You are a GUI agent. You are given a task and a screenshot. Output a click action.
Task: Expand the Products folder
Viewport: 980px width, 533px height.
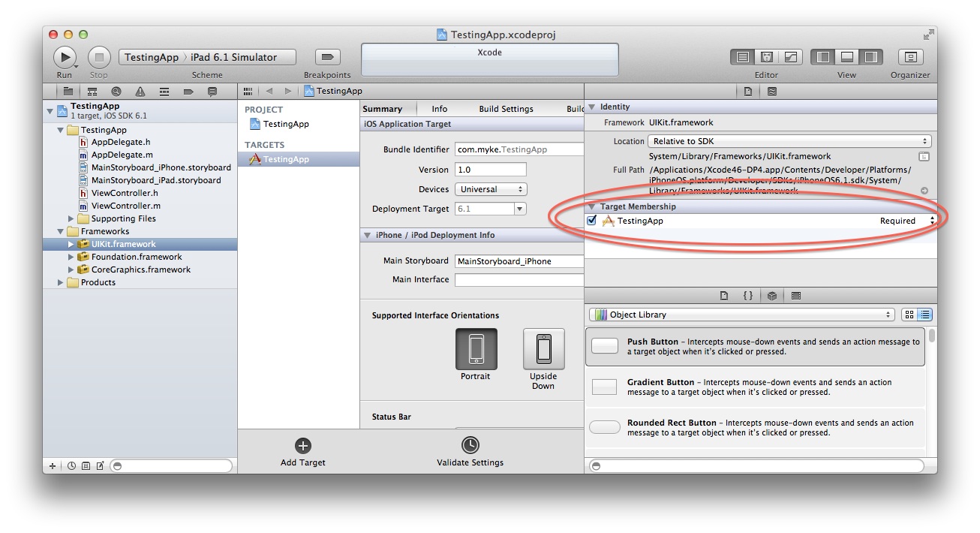pyautogui.click(x=61, y=282)
